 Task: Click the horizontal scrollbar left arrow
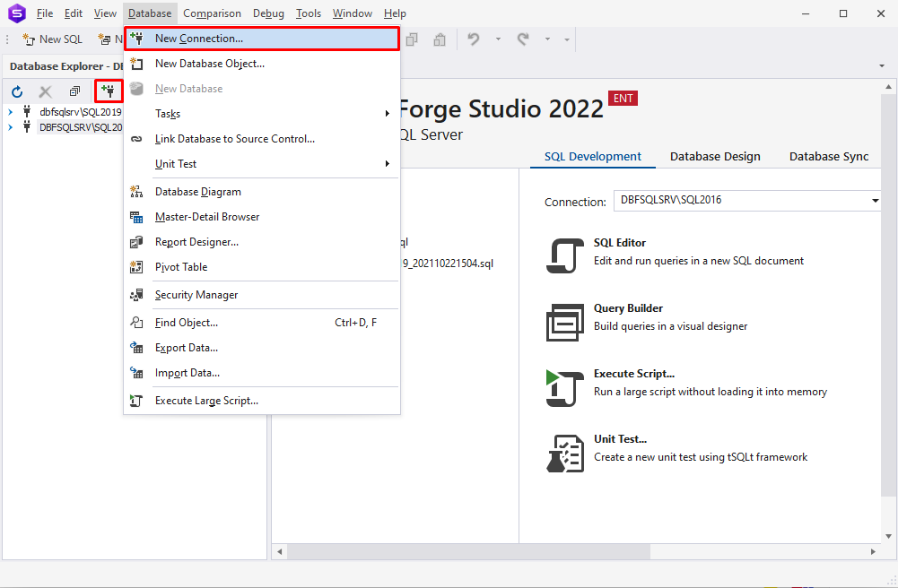[x=279, y=551]
